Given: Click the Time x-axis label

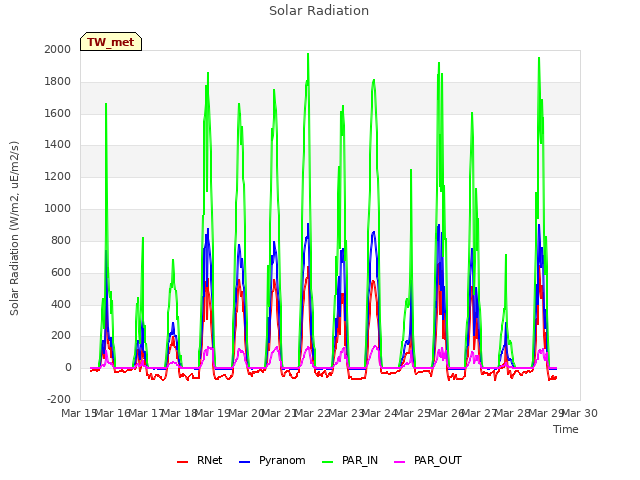Looking at the screenshot, I should pos(566,429).
